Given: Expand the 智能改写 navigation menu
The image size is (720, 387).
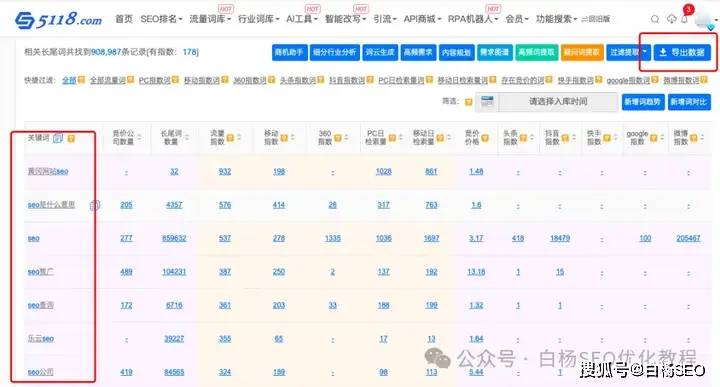Looking at the screenshot, I should 345,19.
